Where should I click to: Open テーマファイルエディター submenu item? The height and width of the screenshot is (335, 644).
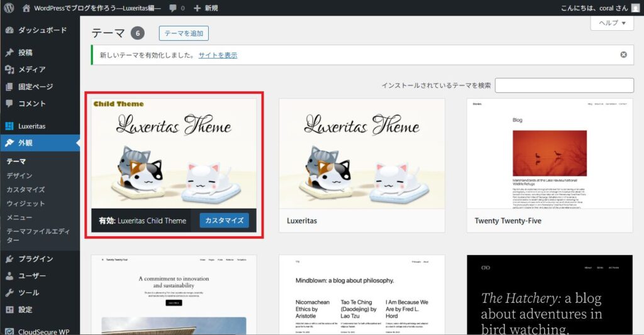tap(38, 236)
